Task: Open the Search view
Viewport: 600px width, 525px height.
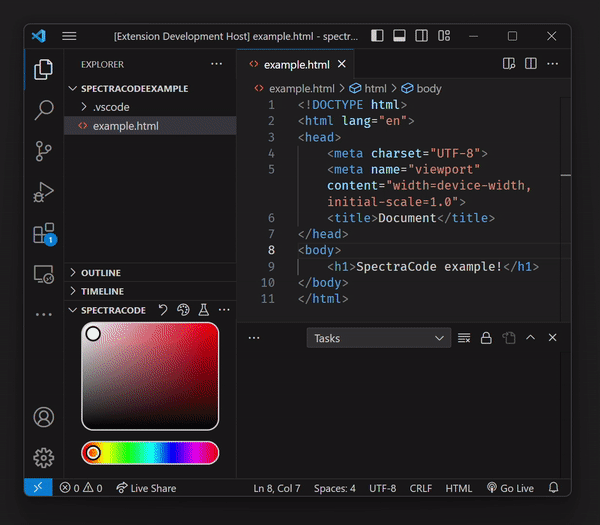Action: tap(44, 110)
